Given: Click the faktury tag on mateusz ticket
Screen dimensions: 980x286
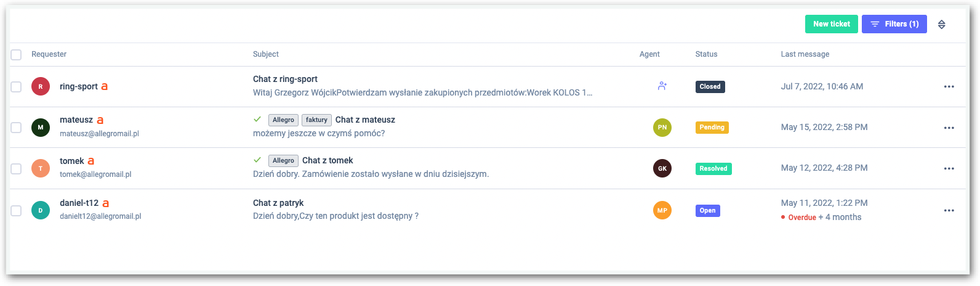Looking at the screenshot, I should click(x=316, y=120).
